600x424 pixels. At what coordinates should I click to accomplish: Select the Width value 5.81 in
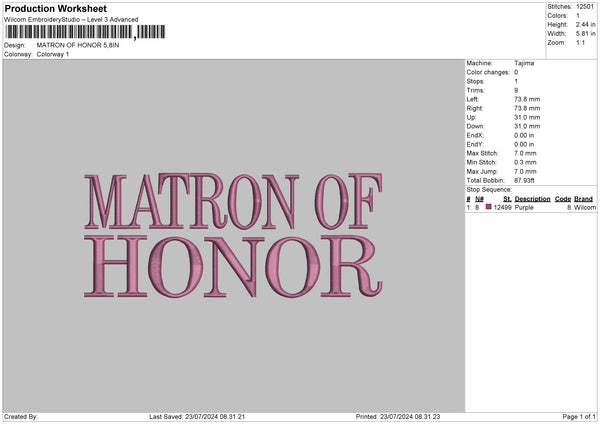point(585,34)
